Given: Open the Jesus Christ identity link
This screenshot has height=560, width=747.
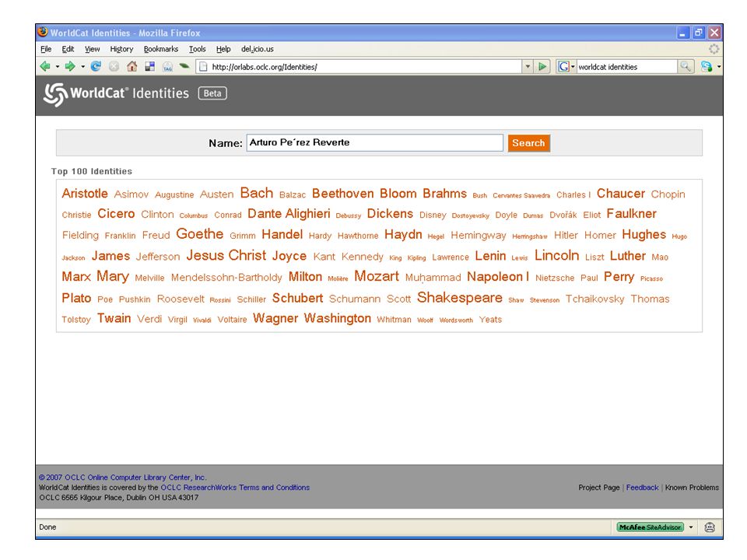Looking at the screenshot, I should pos(226,255).
